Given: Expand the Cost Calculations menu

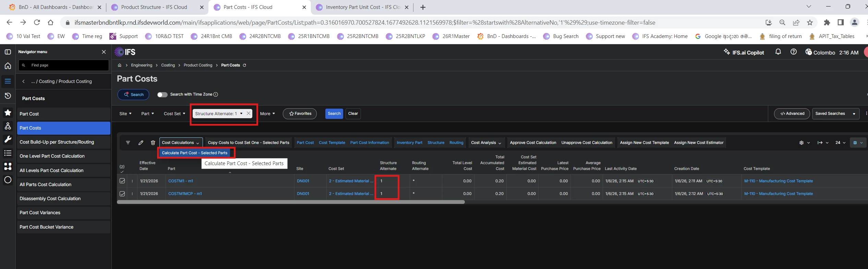Looking at the screenshot, I should point(181,143).
